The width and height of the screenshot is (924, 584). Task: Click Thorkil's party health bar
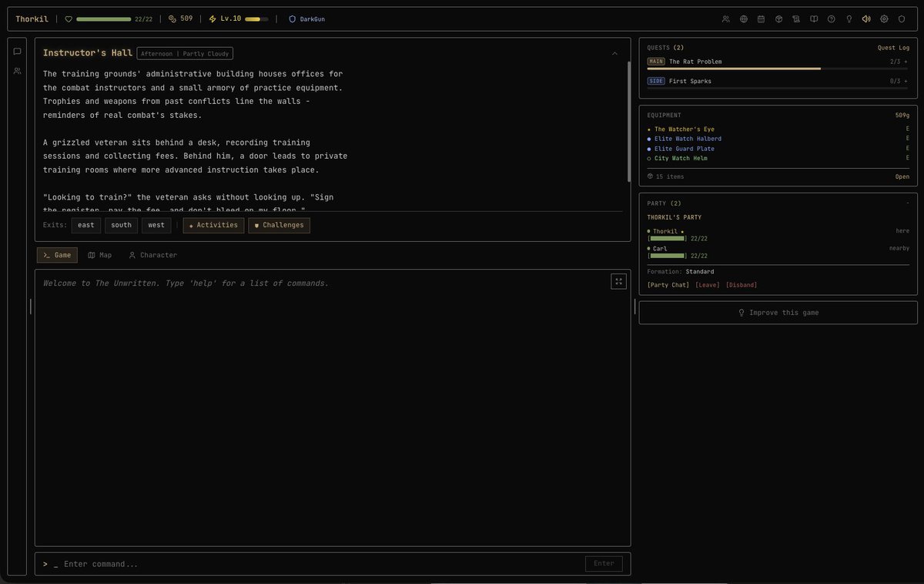667,239
